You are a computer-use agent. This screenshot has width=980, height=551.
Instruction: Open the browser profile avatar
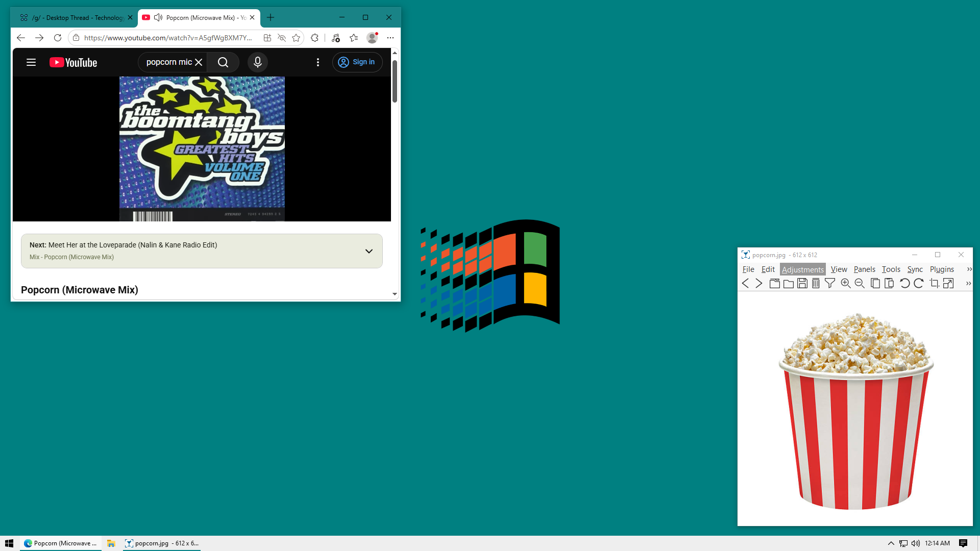pos(372,38)
